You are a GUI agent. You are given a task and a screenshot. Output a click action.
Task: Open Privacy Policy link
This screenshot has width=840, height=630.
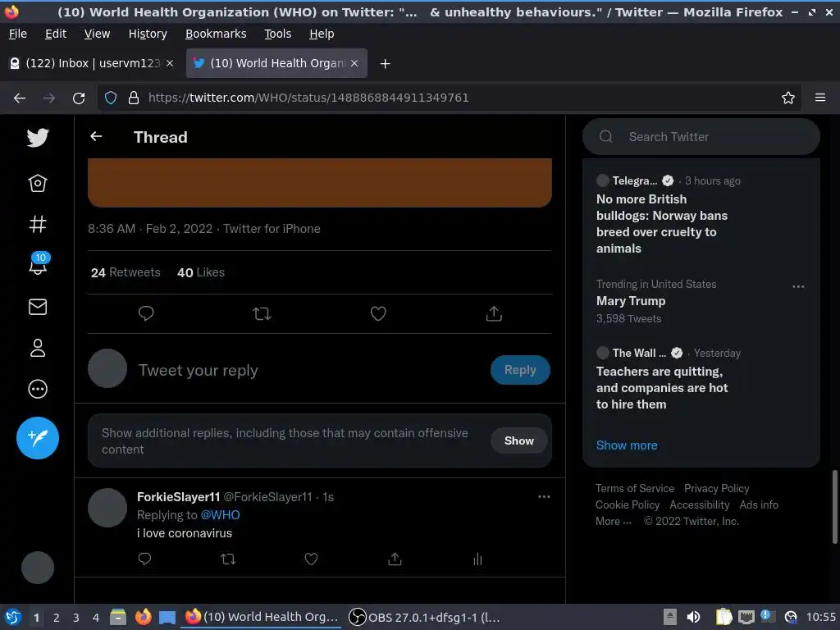717,488
